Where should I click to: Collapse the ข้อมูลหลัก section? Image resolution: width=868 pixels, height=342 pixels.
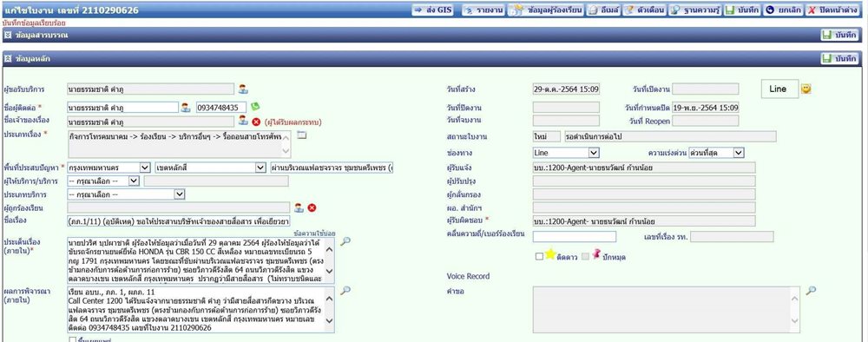(x=9, y=59)
